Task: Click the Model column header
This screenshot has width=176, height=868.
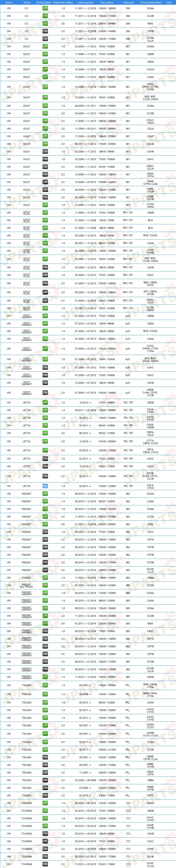Action: pyautogui.click(x=27, y=2)
